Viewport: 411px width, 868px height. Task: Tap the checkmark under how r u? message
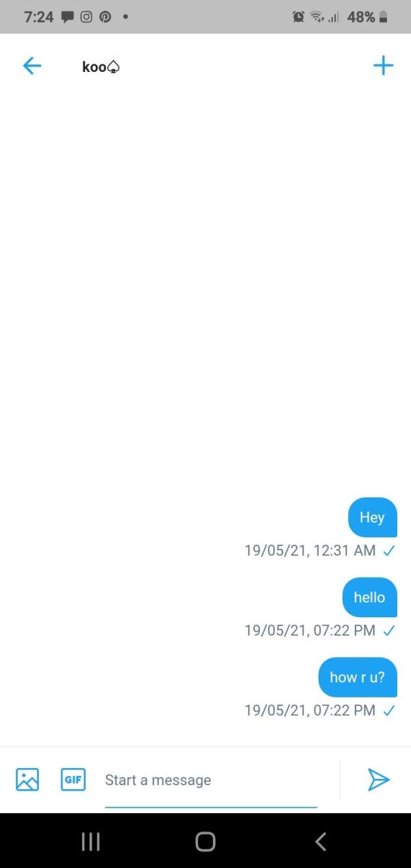tap(388, 710)
